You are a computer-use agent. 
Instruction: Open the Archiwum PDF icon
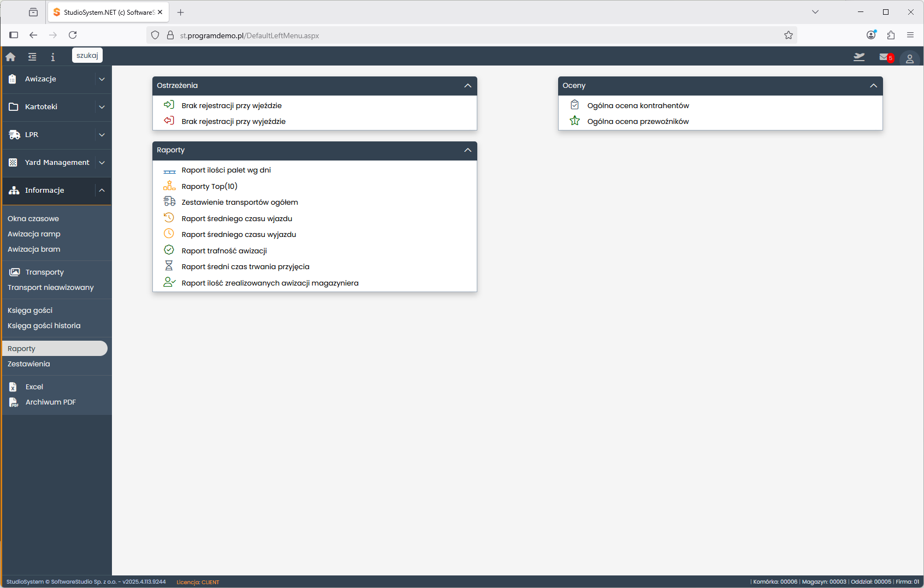pos(13,402)
